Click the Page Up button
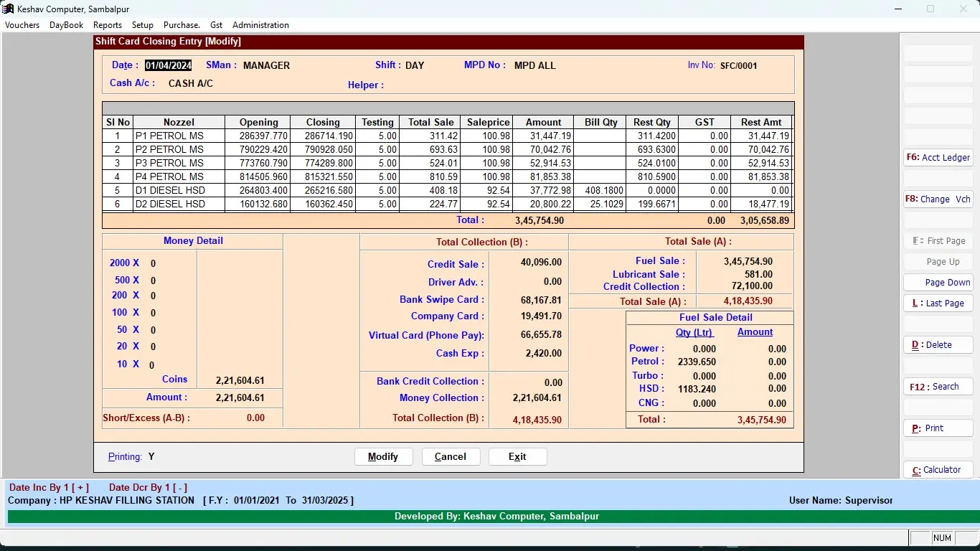Image resolution: width=980 pixels, height=551 pixels. click(938, 262)
